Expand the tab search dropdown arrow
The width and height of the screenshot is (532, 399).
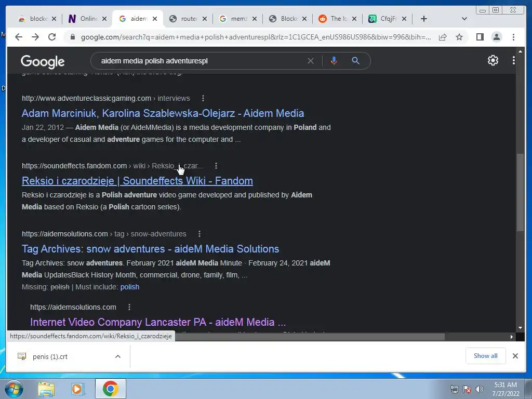pyautogui.click(x=464, y=19)
